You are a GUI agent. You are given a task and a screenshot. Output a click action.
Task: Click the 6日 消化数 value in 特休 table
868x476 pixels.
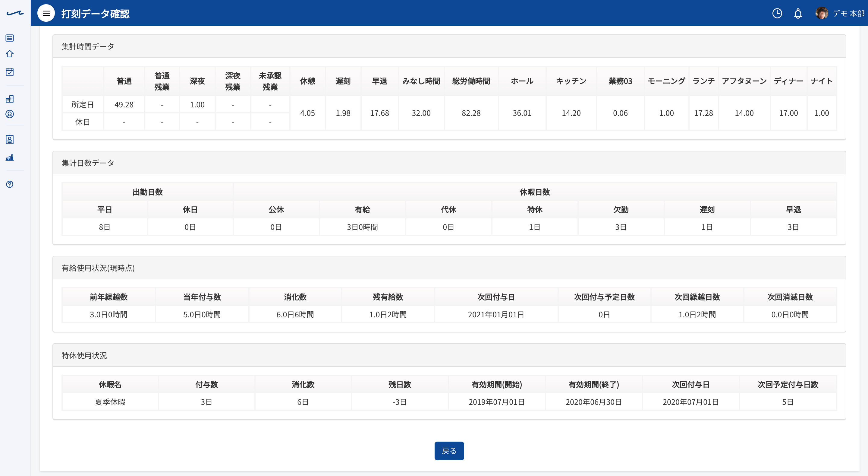coord(303,402)
